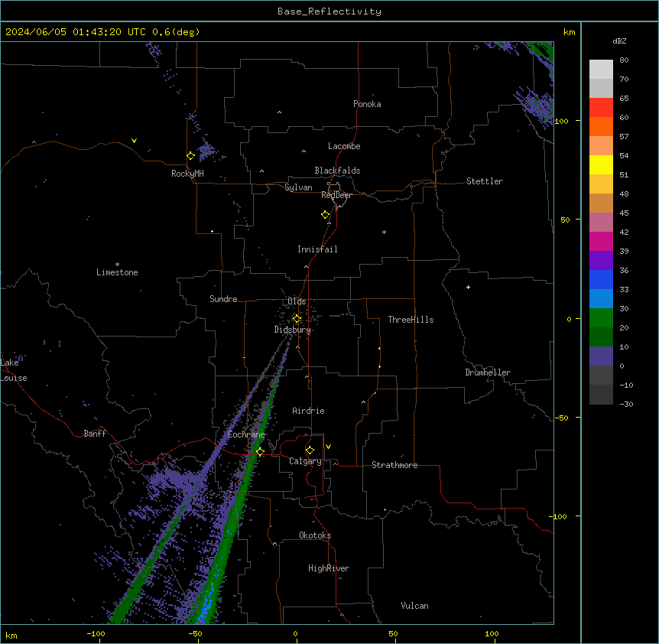This screenshot has width=659, height=644.
Task: Pick the bright yellow 51-54 dBZ swatch
Action: click(601, 164)
